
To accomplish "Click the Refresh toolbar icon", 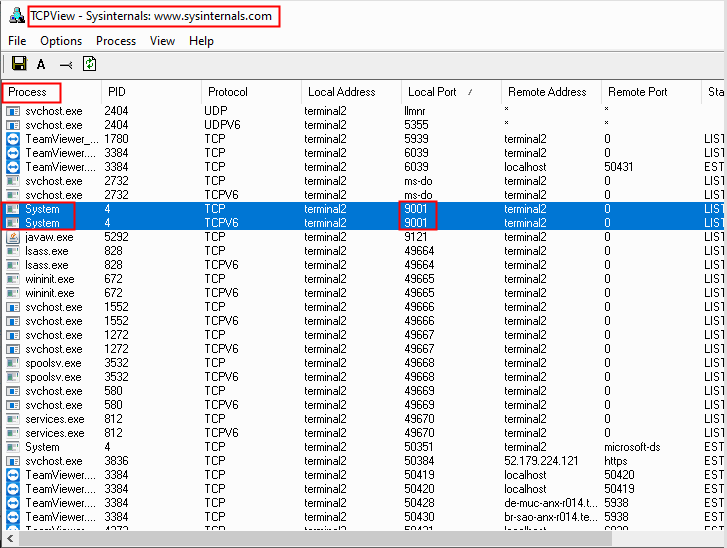I will click(89, 64).
